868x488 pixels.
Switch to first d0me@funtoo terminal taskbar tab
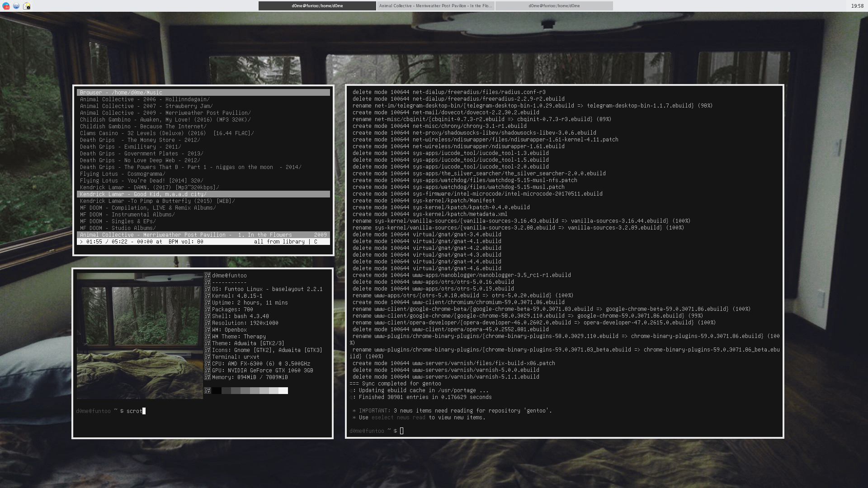click(317, 6)
